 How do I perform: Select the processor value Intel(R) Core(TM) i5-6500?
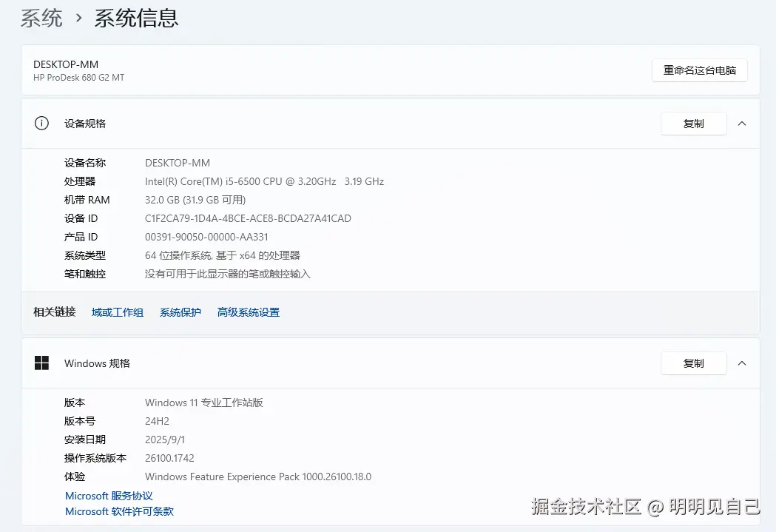(264, 181)
